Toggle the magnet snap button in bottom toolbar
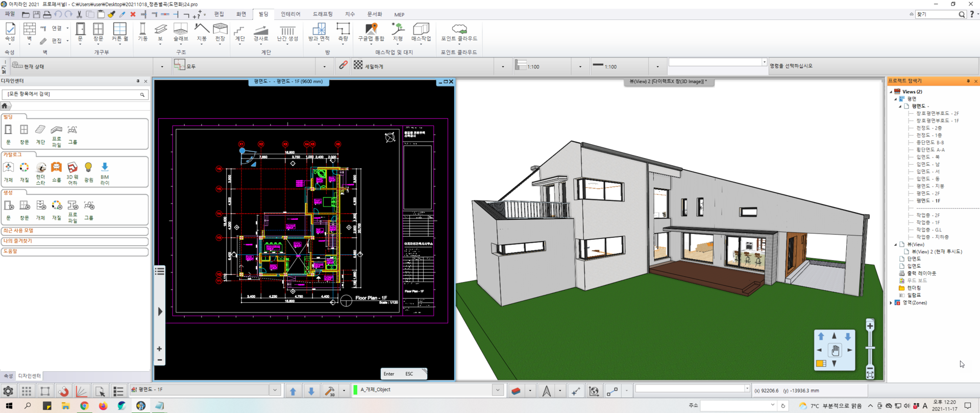This screenshot has width=980, height=413. coord(63,391)
